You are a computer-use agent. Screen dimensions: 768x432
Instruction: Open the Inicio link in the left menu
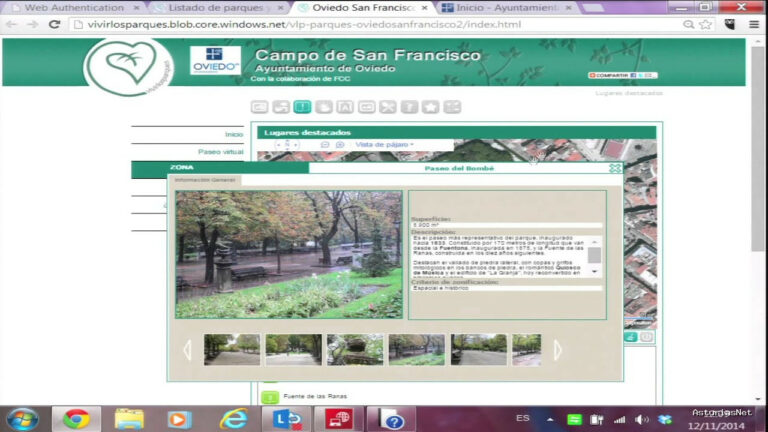(x=234, y=134)
